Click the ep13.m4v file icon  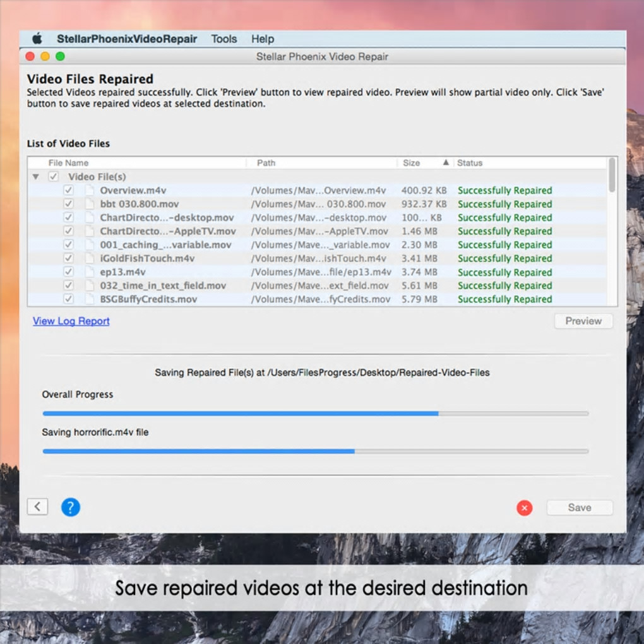click(90, 271)
